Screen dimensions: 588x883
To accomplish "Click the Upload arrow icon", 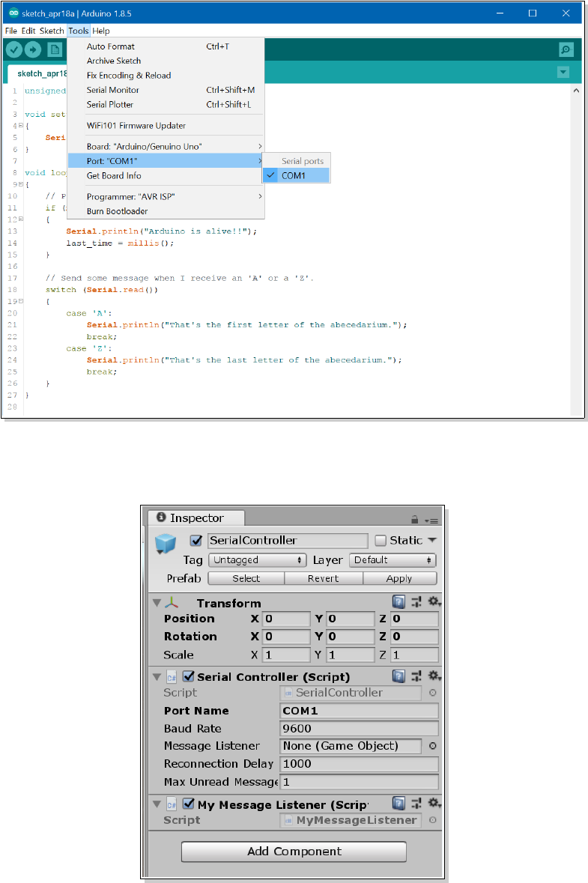I will pos(33,50).
